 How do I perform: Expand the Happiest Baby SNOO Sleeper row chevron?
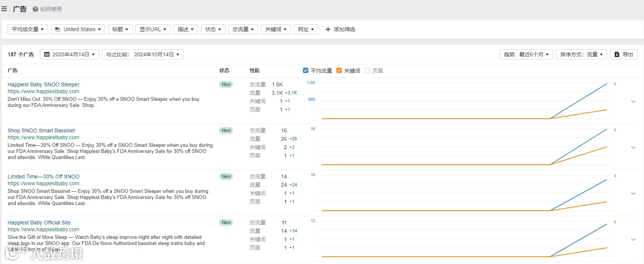pos(633,101)
